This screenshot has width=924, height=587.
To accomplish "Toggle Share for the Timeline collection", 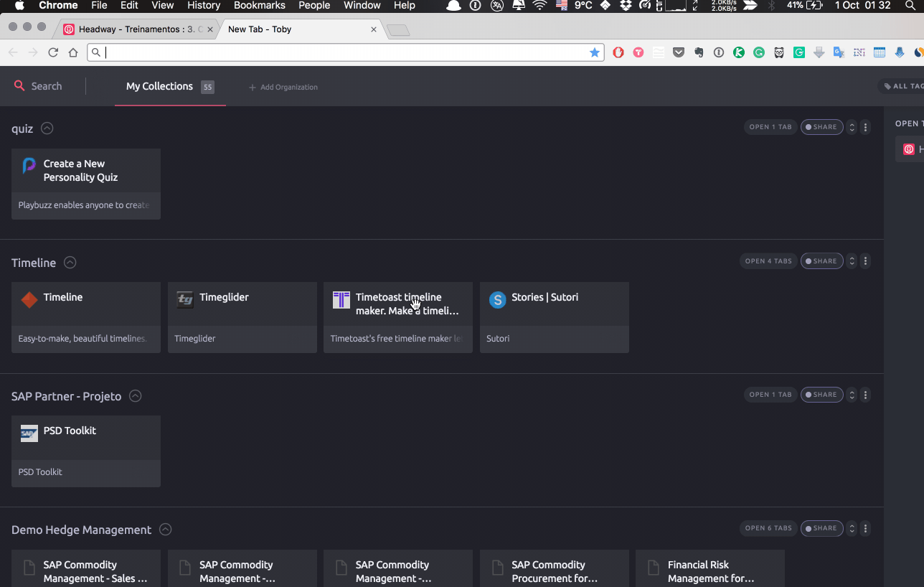I will click(821, 261).
